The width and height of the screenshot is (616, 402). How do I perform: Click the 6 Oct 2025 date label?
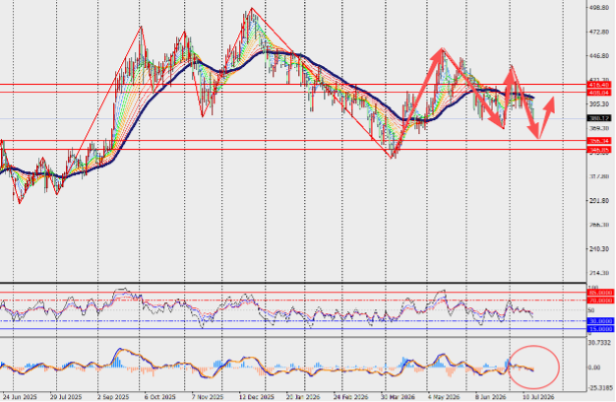[x=160, y=397]
